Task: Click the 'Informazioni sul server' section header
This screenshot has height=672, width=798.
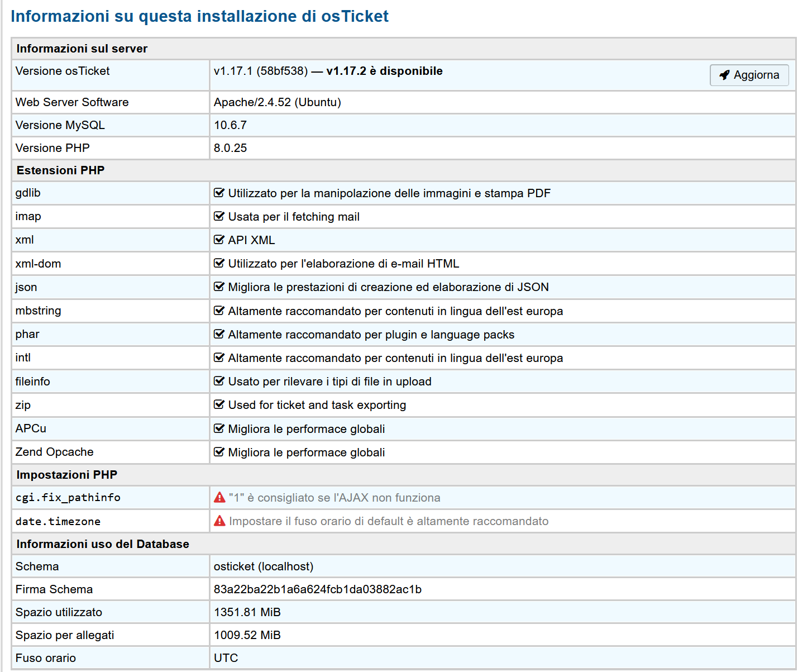Action: (82, 49)
